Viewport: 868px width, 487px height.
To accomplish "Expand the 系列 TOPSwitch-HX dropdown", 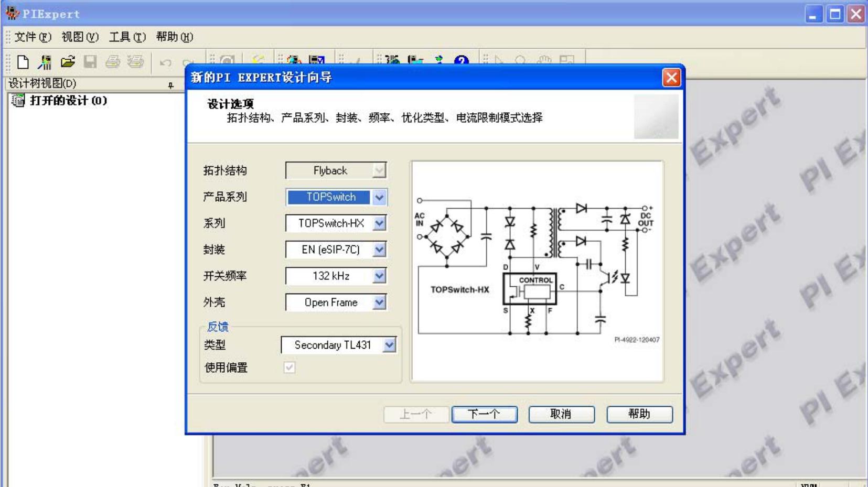I will click(x=379, y=223).
